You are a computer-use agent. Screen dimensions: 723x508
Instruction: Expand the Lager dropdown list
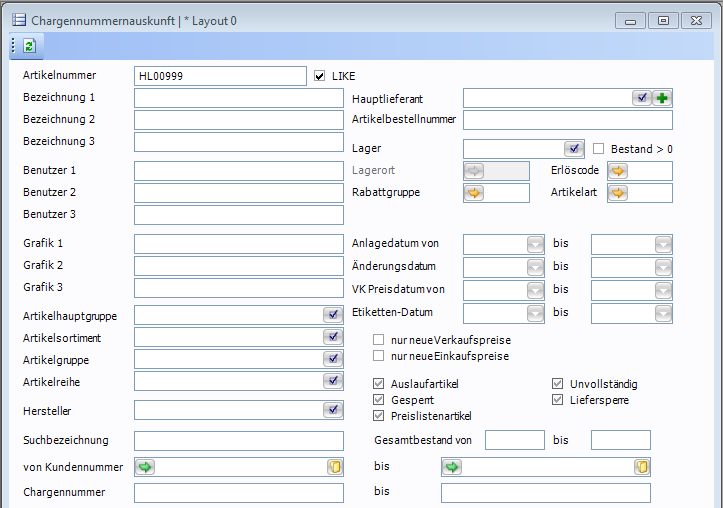(573, 149)
